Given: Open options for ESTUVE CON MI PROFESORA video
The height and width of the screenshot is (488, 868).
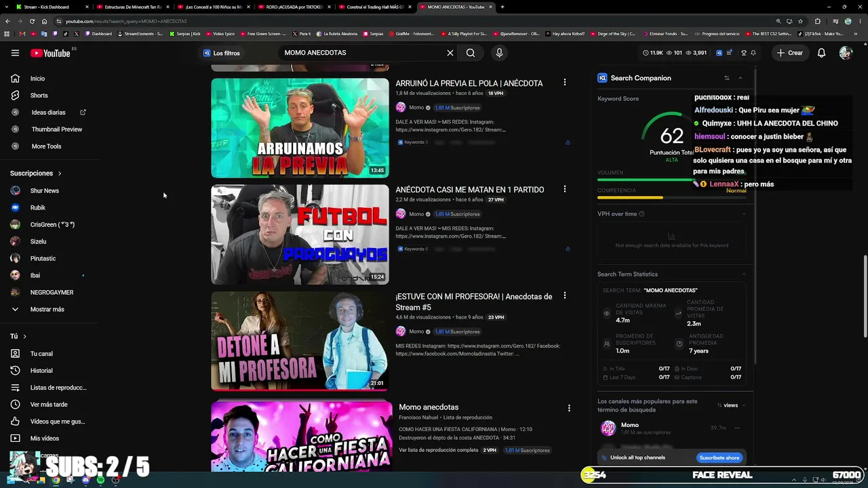Looking at the screenshot, I should 564,296.
